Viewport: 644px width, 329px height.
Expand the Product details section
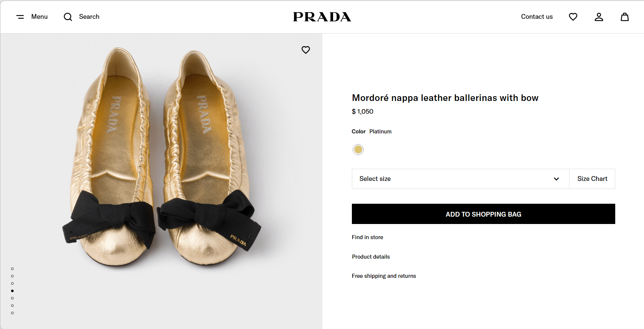pos(371,257)
